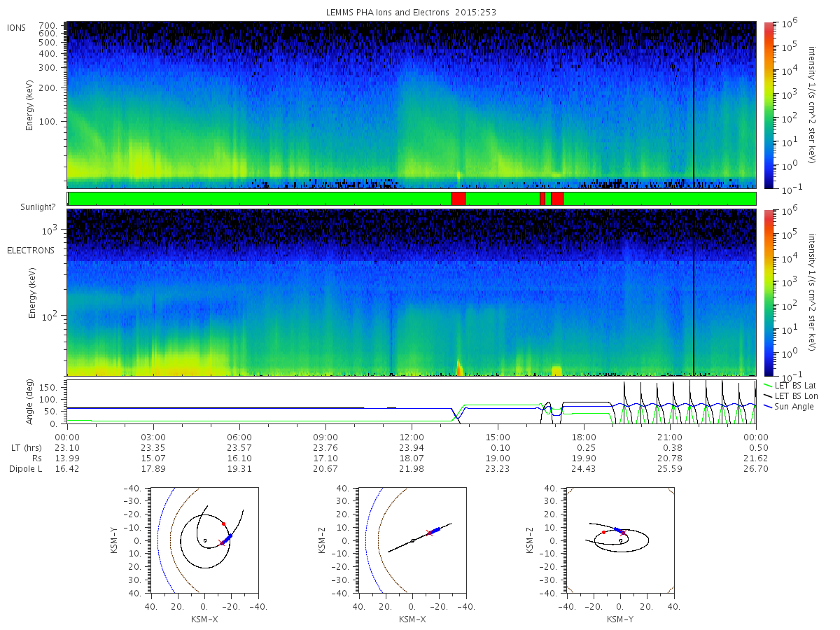Click the KSM-X versus KSM-Z orbit plot
The height and width of the screenshot is (630, 840).
click(x=412, y=540)
